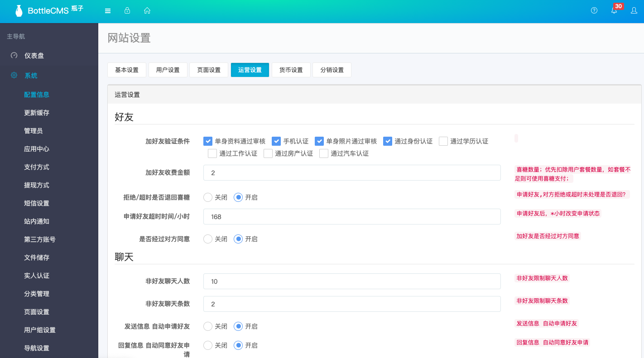The image size is (644, 358).
Task: Click the BottleCMS bottle logo icon
Action: click(x=19, y=11)
